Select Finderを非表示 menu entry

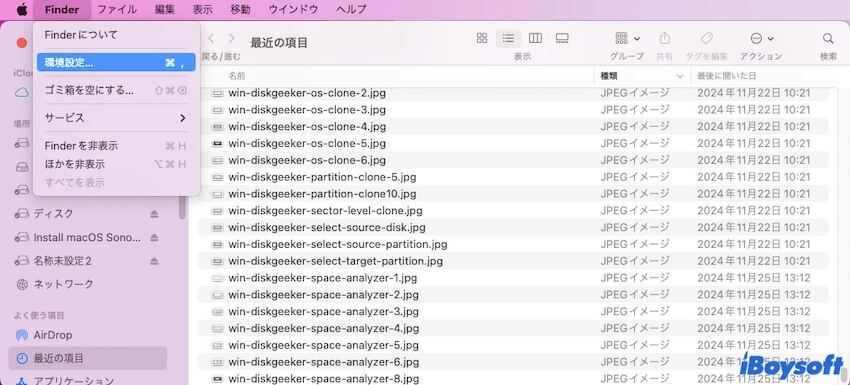pyautogui.click(x=116, y=146)
